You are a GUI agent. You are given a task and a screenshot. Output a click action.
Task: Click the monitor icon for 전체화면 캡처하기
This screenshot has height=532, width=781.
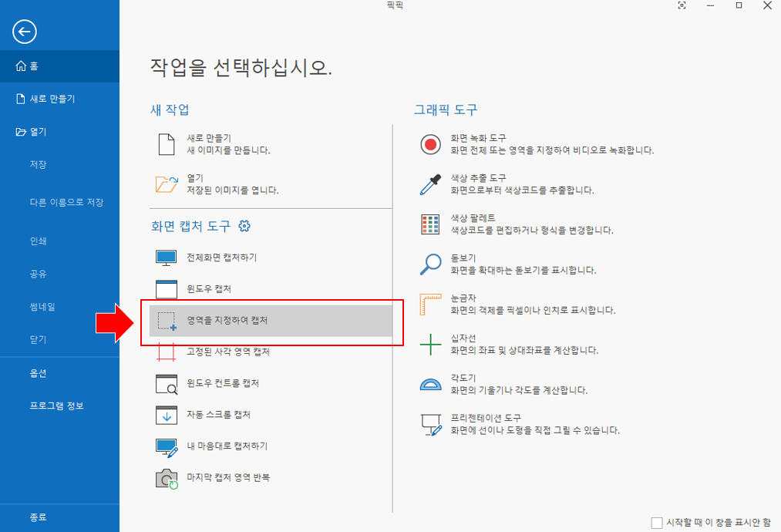(x=166, y=258)
